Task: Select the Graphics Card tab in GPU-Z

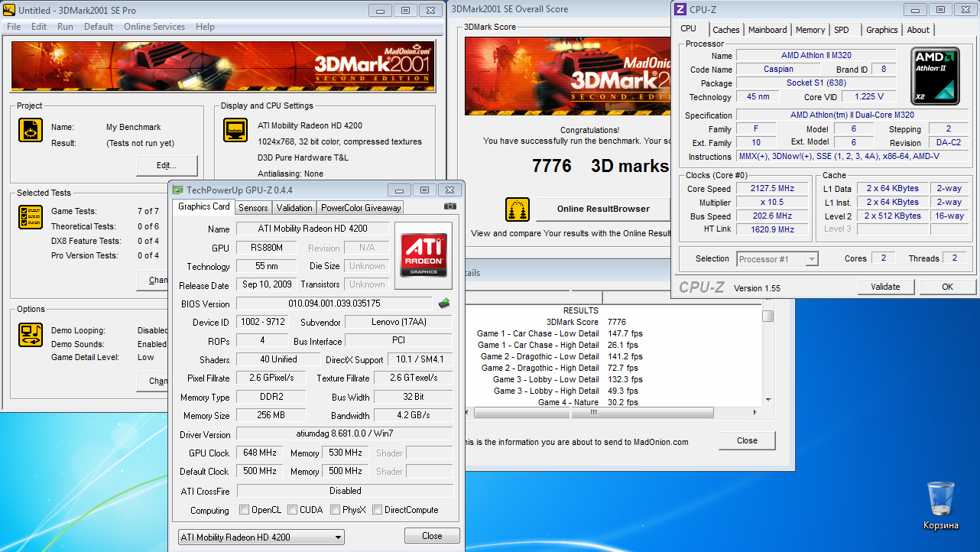Action: click(x=203, y=206)
